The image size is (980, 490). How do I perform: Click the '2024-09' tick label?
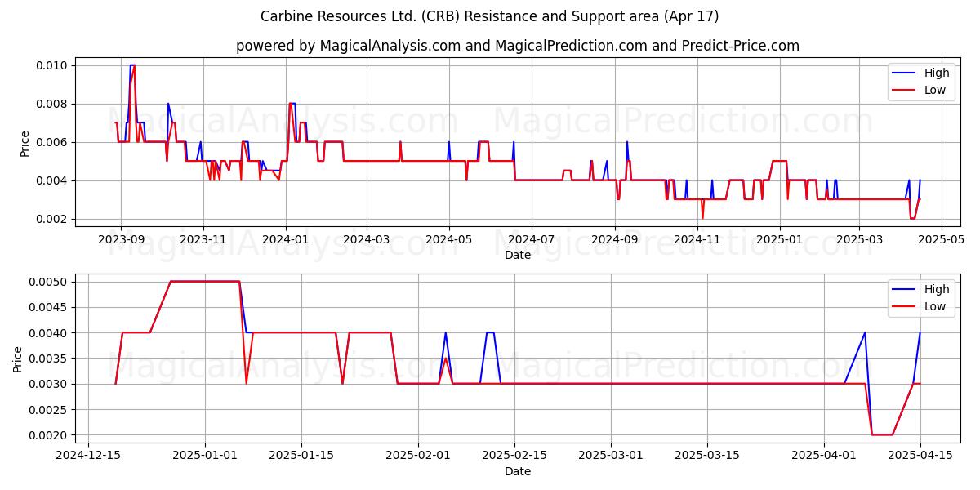(x=614, y=239)
